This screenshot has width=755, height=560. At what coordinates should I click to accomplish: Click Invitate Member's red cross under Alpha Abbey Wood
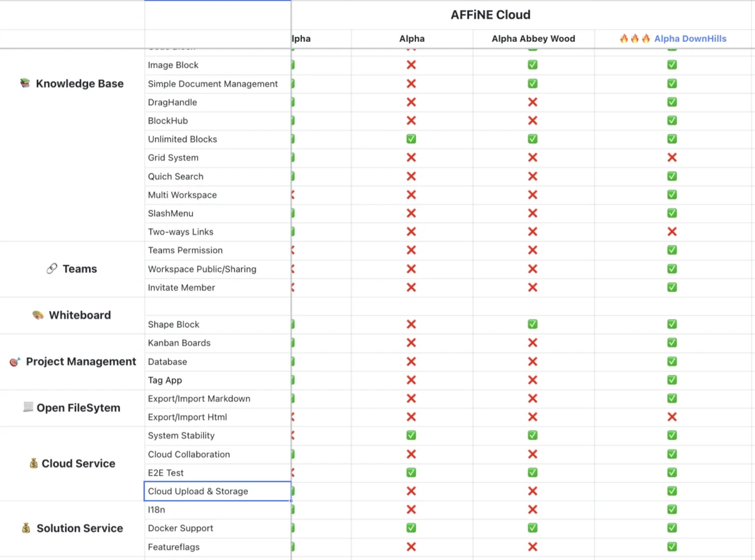pyautogui.click(x=533, y=287)
